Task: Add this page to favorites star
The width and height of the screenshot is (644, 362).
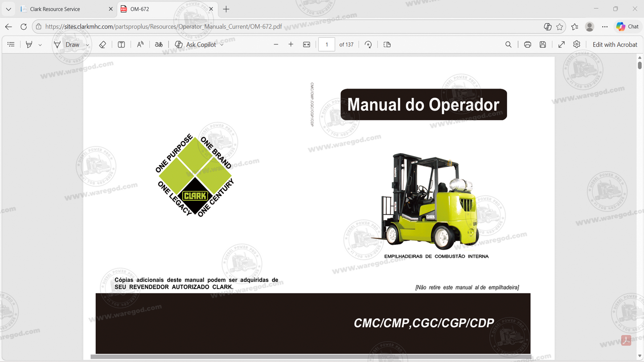Action: (560, 27)
